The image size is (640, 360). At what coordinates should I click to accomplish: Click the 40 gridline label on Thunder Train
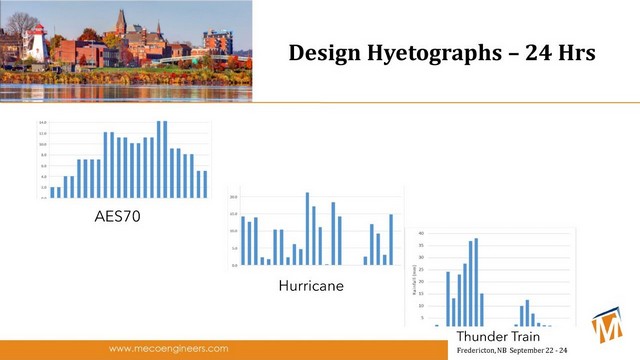422,233
